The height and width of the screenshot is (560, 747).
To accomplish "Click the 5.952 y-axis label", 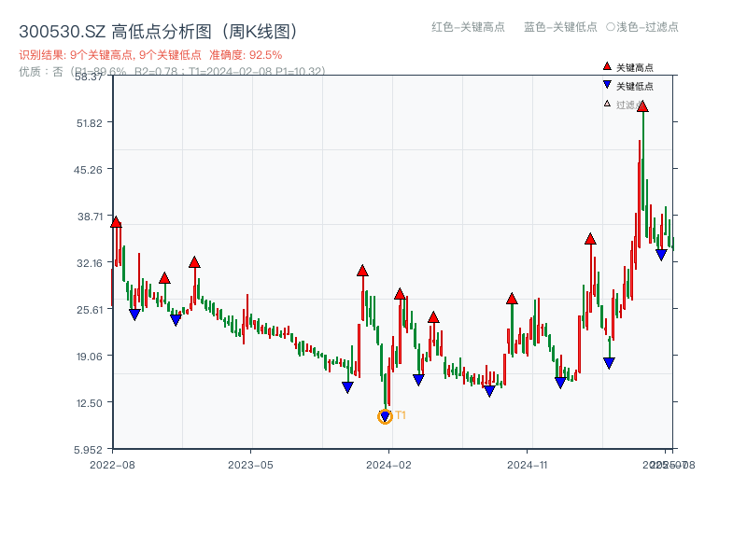I will (88, 450).
